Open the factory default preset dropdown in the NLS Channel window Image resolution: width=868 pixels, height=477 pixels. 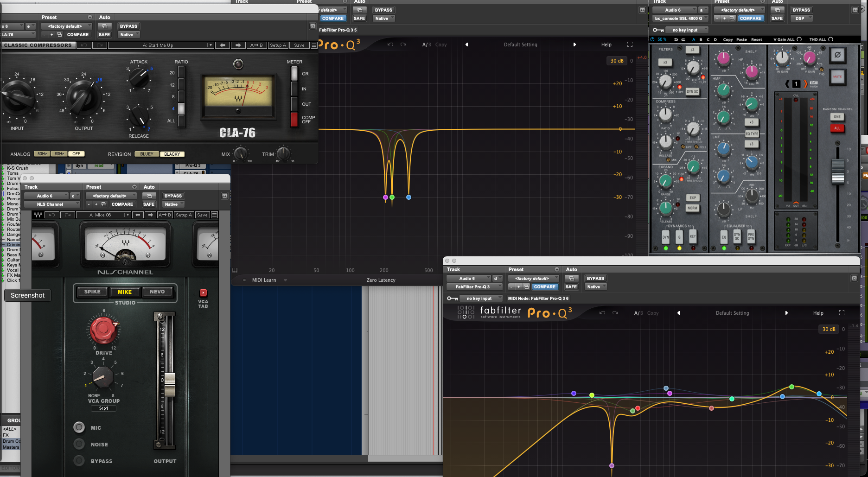tap(111, 196)
